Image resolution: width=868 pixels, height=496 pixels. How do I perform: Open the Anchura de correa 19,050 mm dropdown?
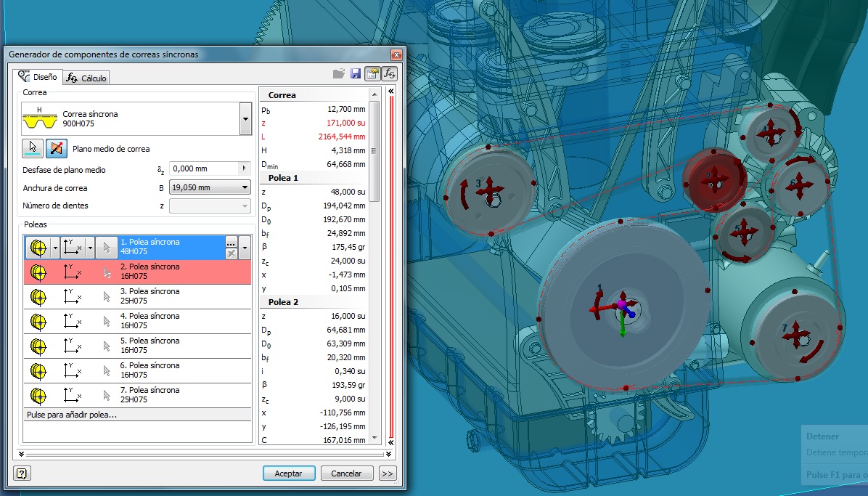tap(210, 187)
